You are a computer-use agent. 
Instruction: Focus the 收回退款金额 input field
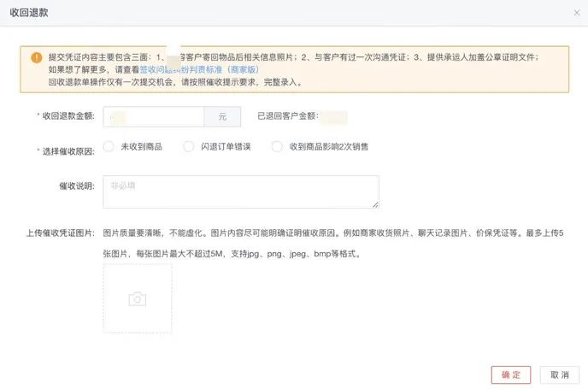click(154, 115)
